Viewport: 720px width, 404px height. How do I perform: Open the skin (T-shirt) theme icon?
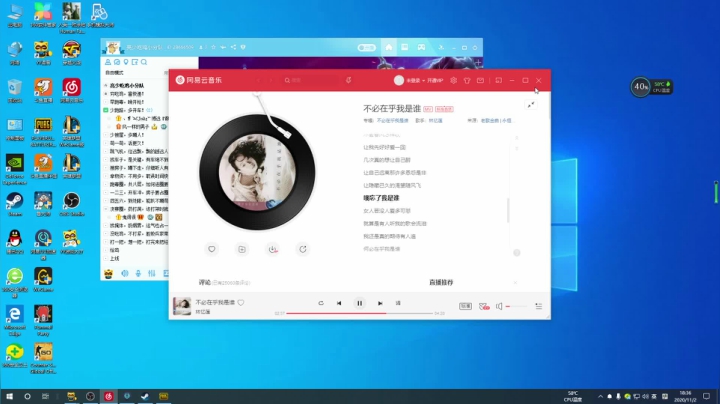coord(467,80)
